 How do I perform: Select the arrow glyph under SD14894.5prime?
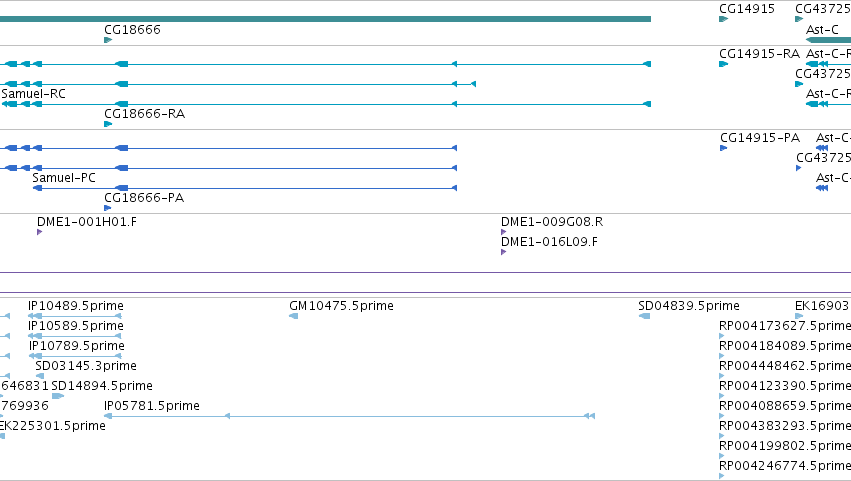pyautogui.click(x=58, y=396)
